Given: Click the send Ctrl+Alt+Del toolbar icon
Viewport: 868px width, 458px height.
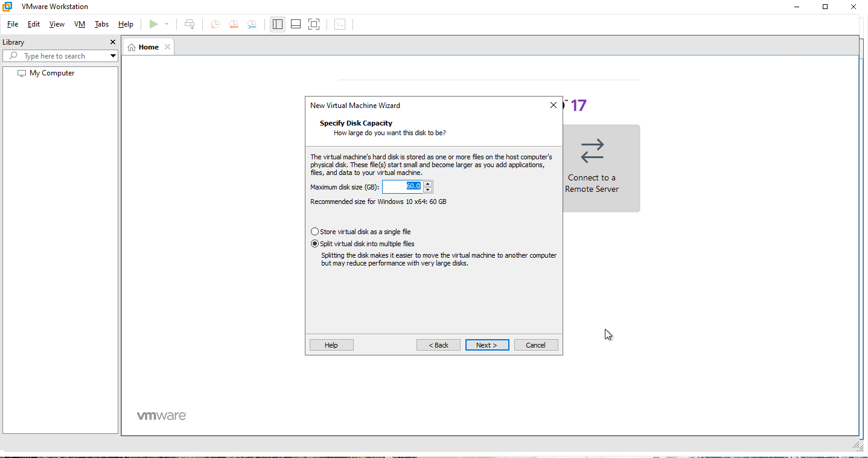Looking at the screenshot, I should 190,24.
